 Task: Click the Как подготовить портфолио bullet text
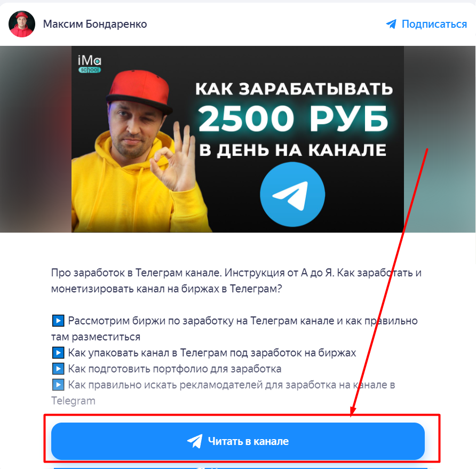tap(174, 369)
